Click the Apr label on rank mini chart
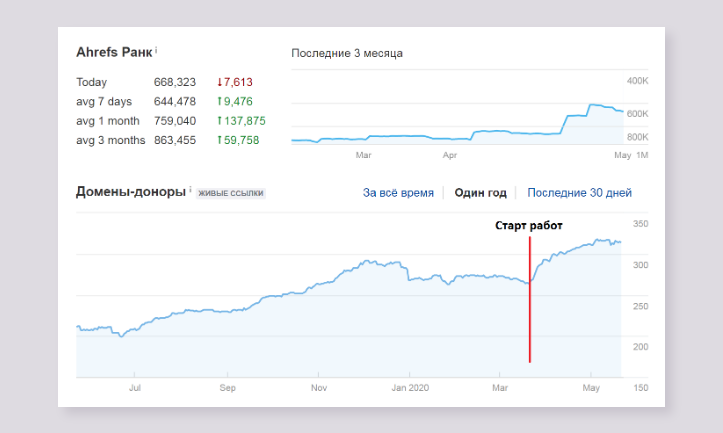Image resolution: width=723 pixels, height=433 pixels. pos(450,156)
